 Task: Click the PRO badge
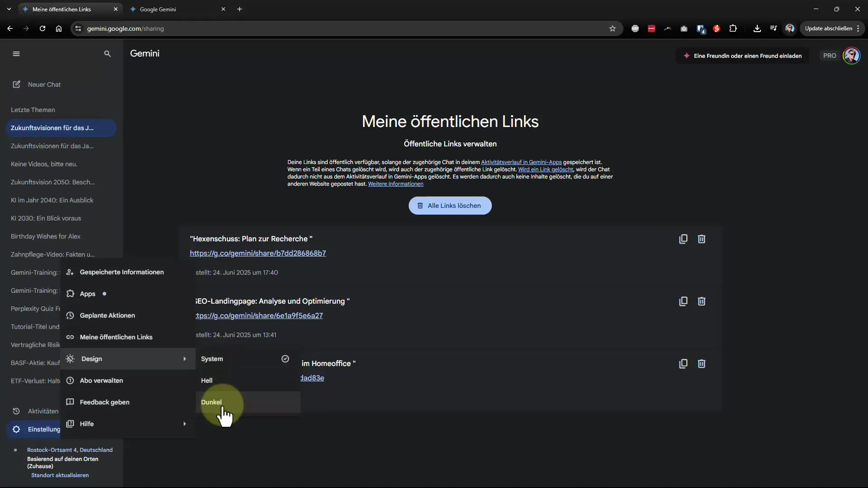(x=830, y=56)
